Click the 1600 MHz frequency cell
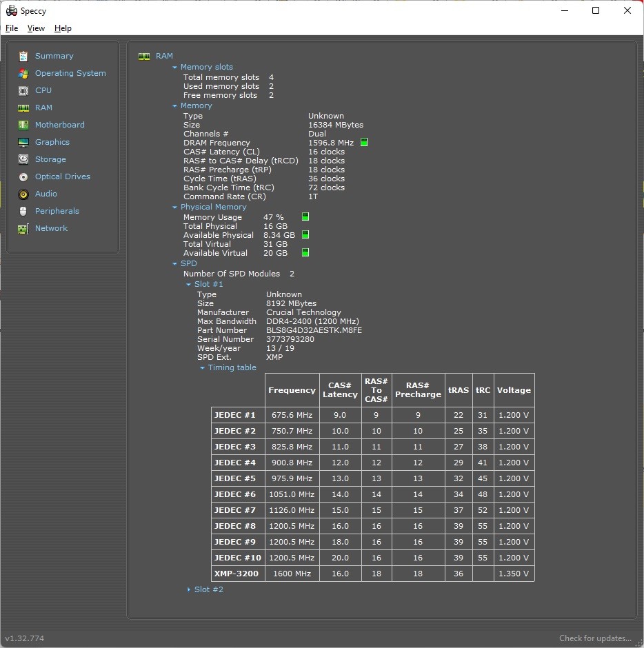Viewport: 644px width, 648px height. click(x=292, y=574)
